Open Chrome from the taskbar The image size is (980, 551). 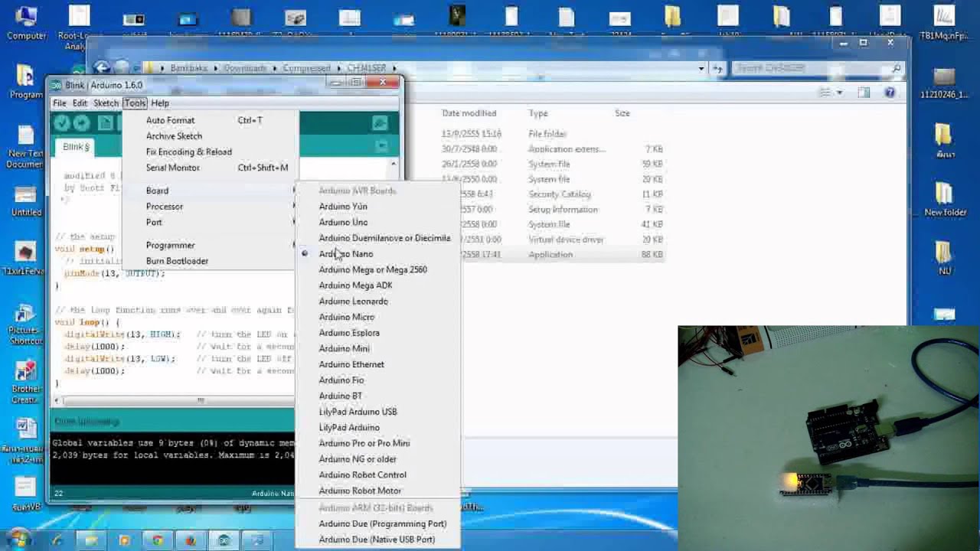(x=157, y=541)
